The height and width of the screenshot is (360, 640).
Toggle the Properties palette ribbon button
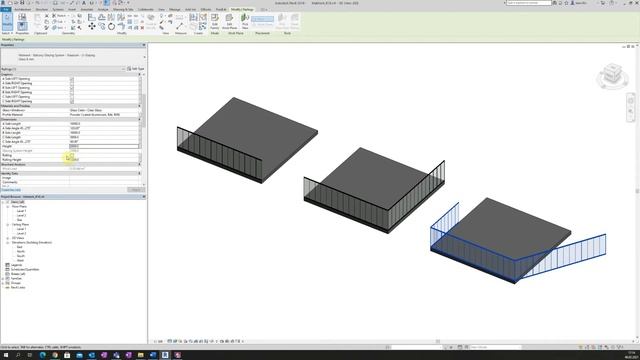pyautogui.click(x=22, y=27)
